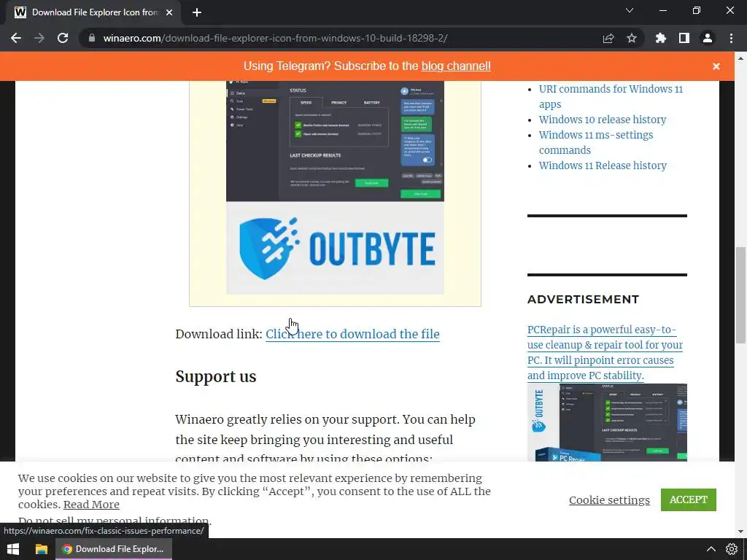
Task: Open Windows 11 Release history link
Action: (x=603, y=166)
